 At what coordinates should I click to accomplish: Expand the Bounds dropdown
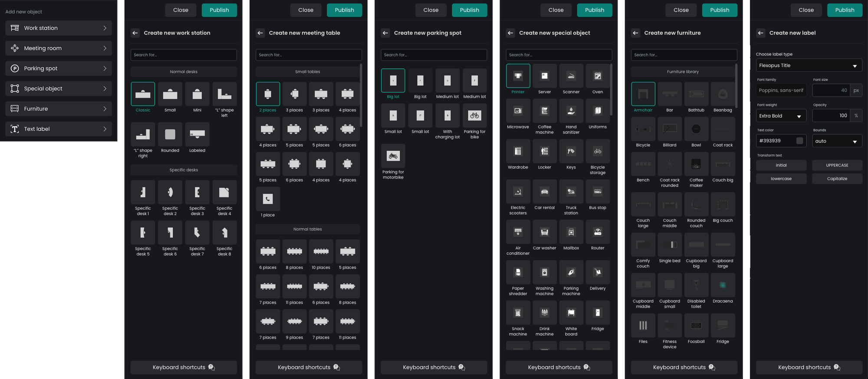pos(837,141)
